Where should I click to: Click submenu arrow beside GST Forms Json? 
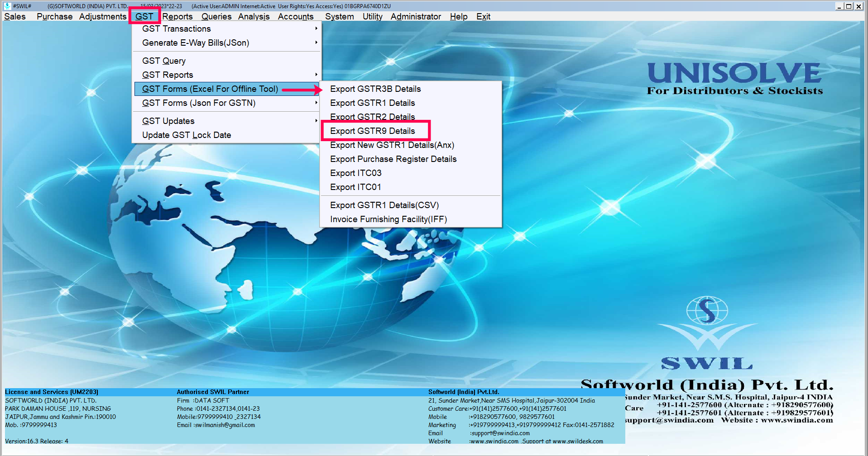pos(316,103)
